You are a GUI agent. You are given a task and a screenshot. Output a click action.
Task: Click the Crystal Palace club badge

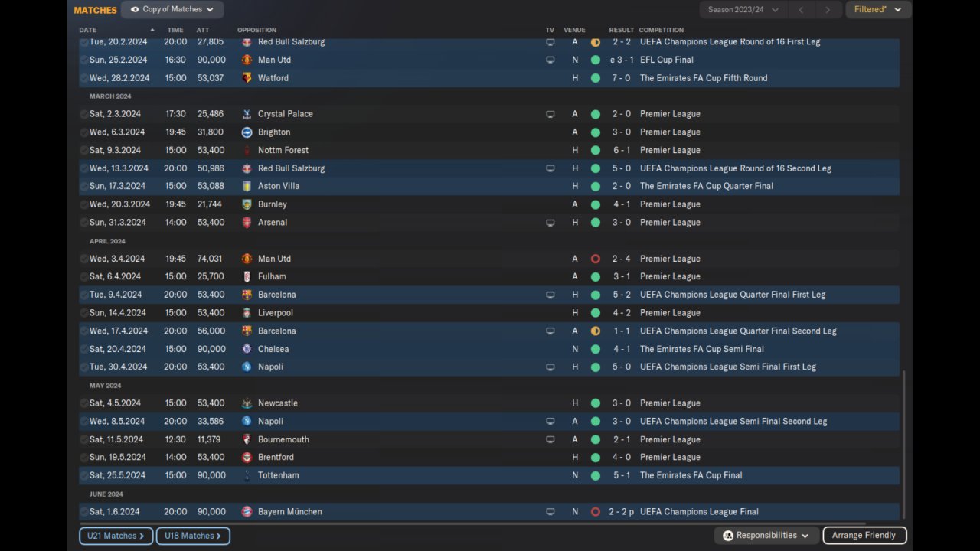[247, 114]
